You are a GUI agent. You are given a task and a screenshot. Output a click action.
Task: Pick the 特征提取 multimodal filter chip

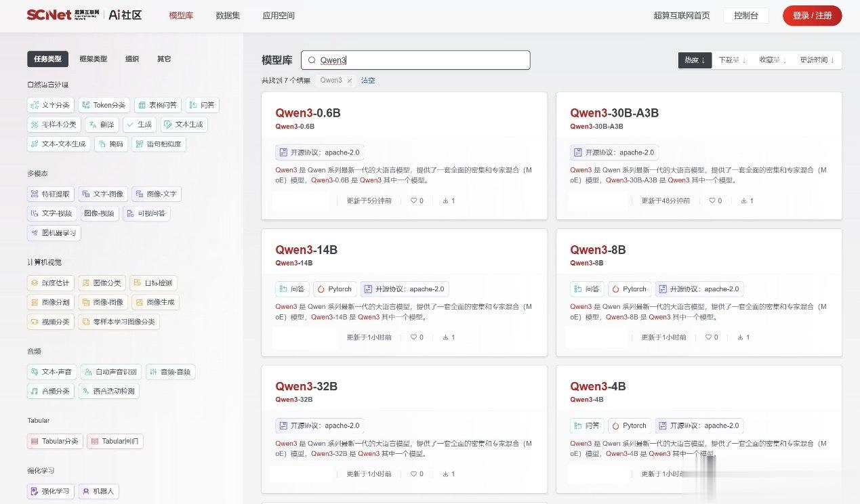pos(50,194)
